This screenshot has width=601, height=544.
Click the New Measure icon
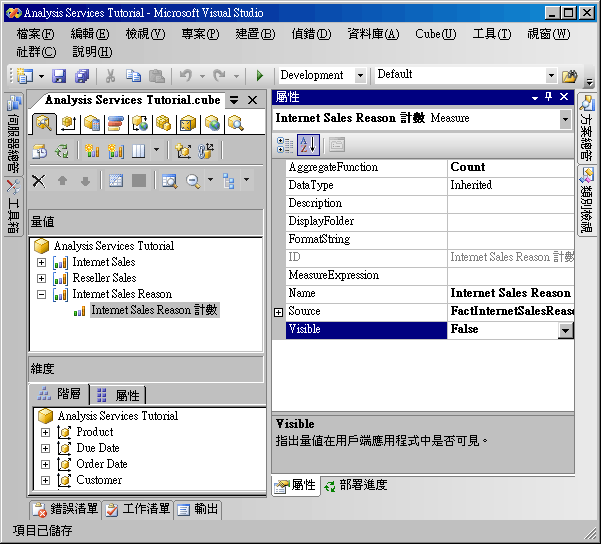coord(92,151)
